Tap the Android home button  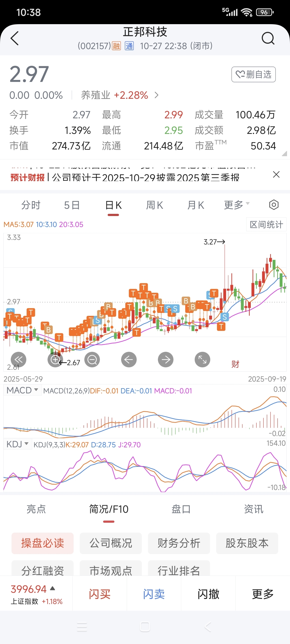click(x=145, y=627)
